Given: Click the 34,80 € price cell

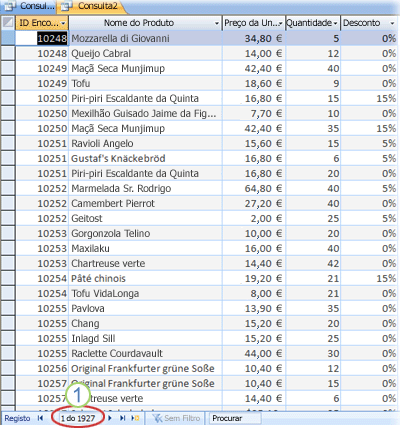Looking at the screenshot, I should coord(254,38).
